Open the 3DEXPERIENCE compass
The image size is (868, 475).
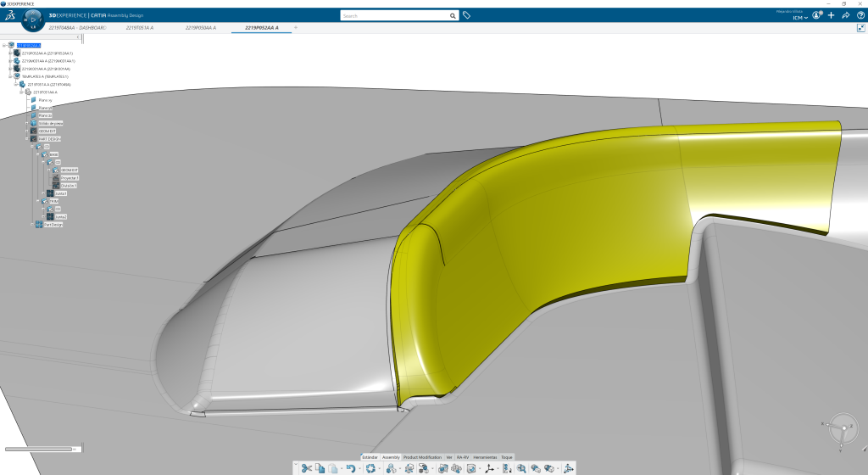[x=33, y=20]
